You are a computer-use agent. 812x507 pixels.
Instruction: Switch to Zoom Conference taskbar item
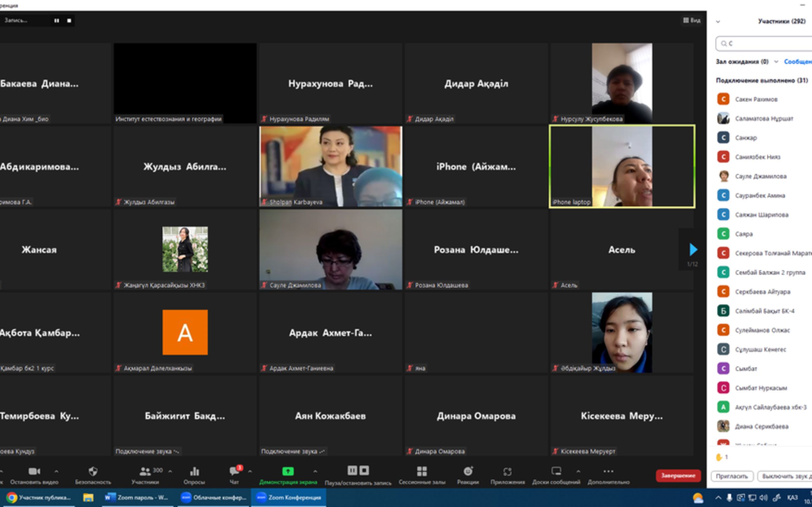289,497
